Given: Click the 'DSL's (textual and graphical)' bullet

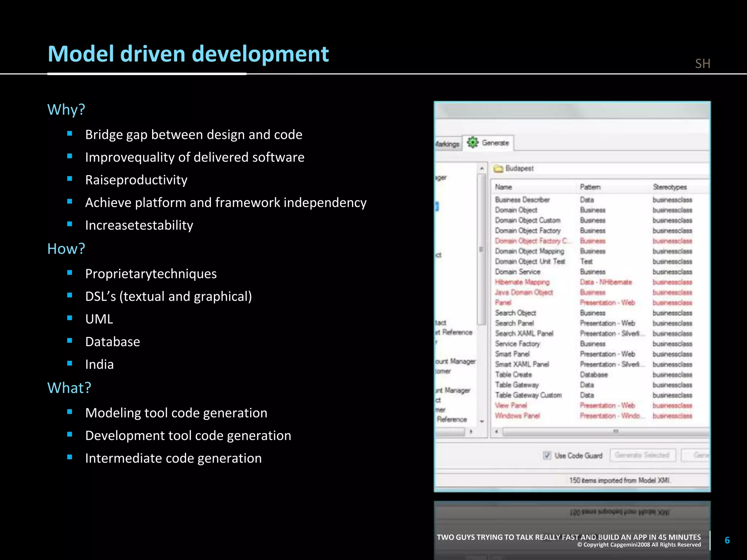Looking at the screenshot, I should (x=169, y=296).
